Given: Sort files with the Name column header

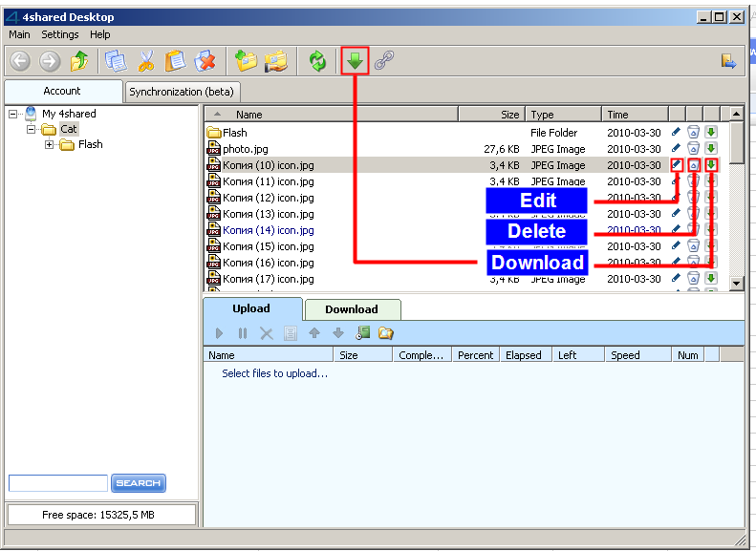Looking at the screenshot, I should (x=332, y=115).
